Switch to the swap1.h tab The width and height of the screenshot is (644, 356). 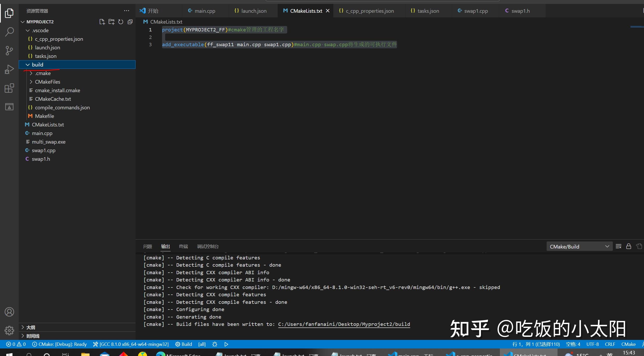click(x=520, y=11)
